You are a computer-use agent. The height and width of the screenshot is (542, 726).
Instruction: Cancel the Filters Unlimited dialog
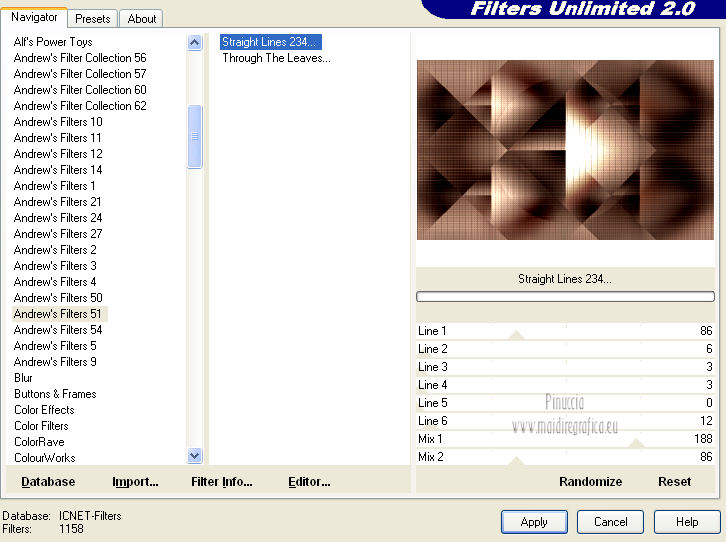610,522
